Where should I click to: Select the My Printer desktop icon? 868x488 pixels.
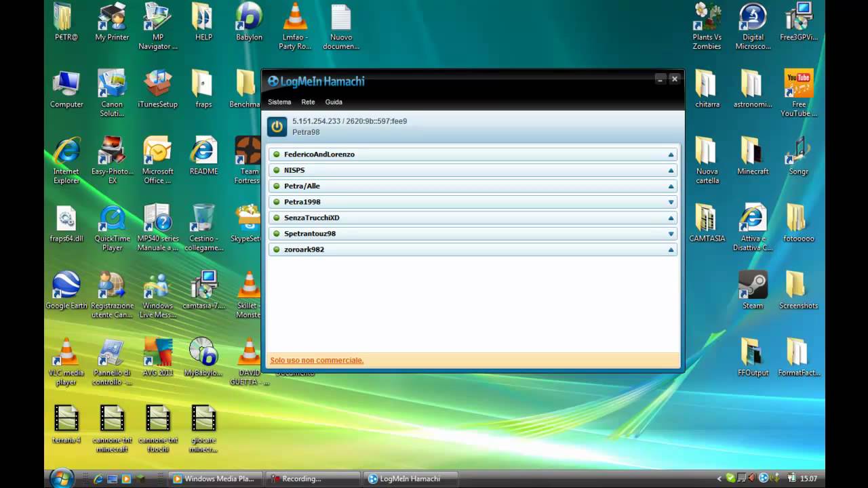113,22
